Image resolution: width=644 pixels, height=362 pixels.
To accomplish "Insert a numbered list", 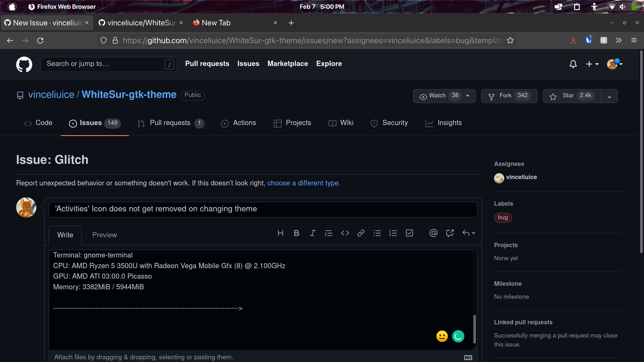I will (x=393, y=233).
